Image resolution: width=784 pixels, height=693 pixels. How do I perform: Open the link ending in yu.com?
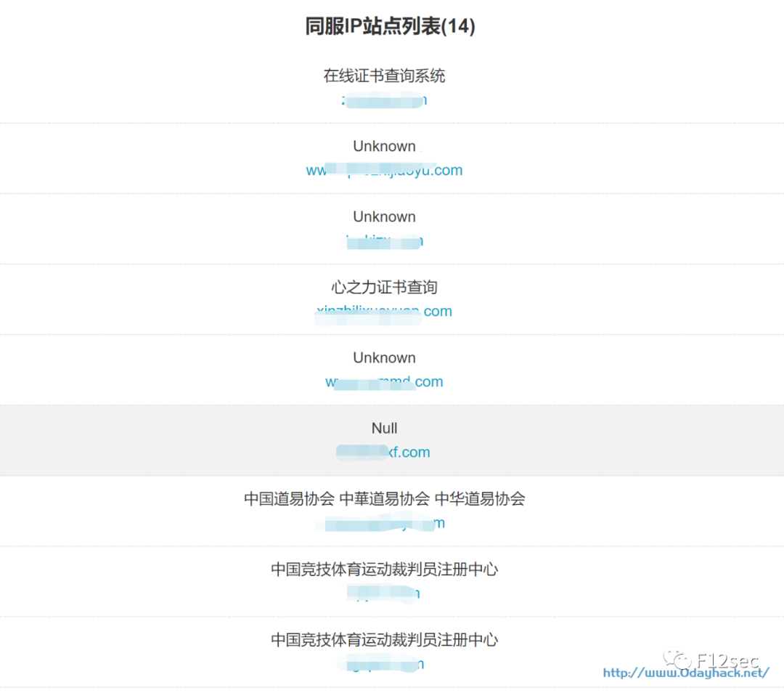(384, 170)
